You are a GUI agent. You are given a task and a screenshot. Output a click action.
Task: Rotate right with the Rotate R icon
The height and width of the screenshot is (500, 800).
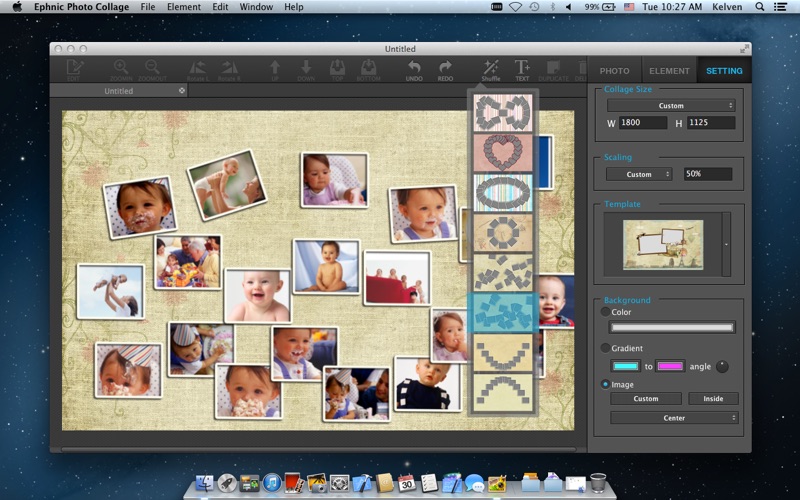pyautogui.click(x=229, y=70)
